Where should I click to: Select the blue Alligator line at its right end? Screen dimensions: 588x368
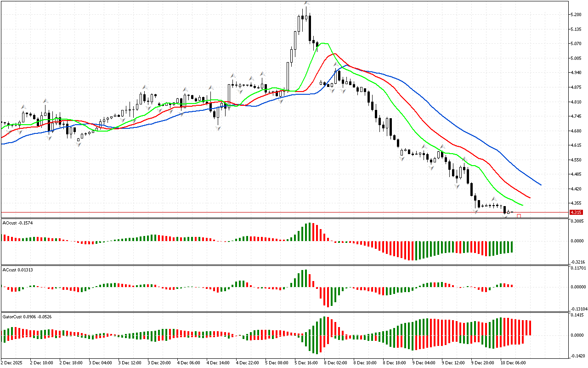[540, 184]
